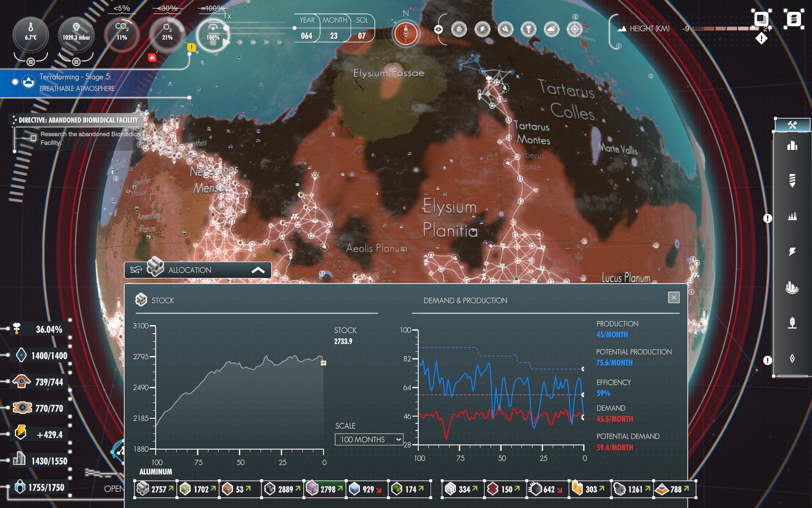The image size is (812, 508).
Task: Close the stock and demand panel
Action: 674,297
